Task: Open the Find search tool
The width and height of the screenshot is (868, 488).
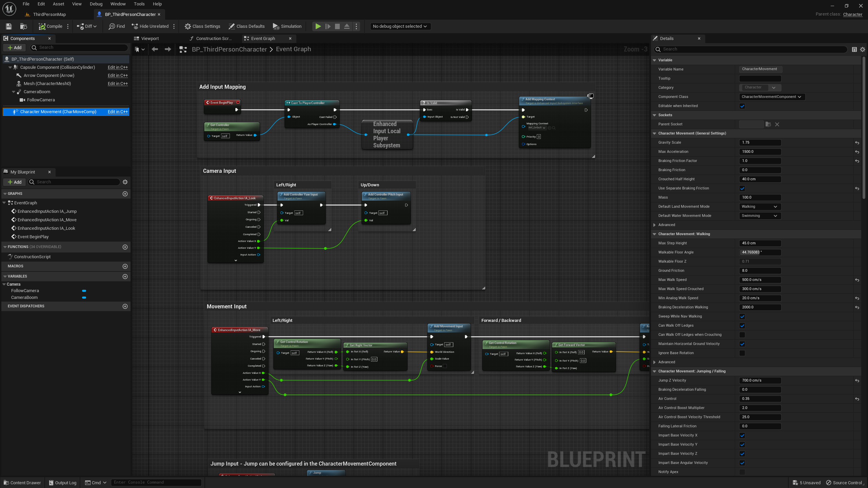Action: coord(117,26)
